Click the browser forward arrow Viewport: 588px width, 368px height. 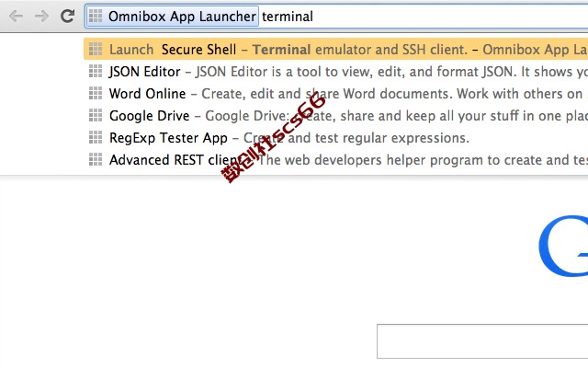[x=41, y=17]
